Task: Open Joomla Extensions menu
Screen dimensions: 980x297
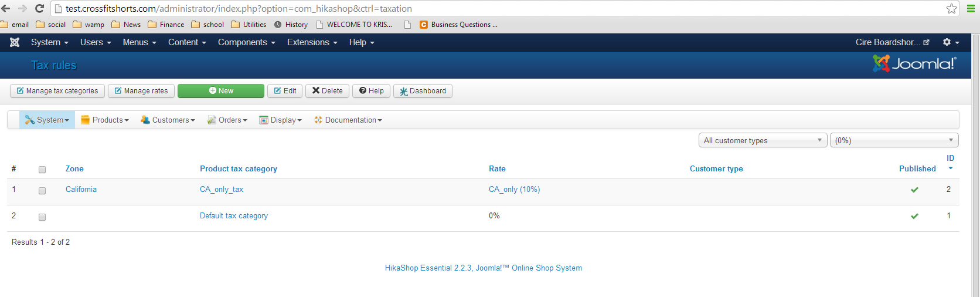Action: click(x=312, y=42)
